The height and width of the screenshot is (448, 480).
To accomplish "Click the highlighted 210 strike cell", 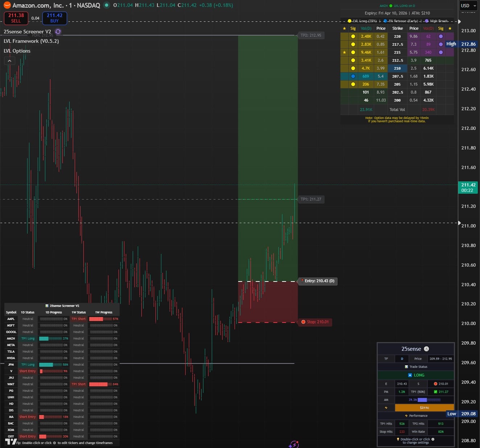I will click(x=397, y=68).
